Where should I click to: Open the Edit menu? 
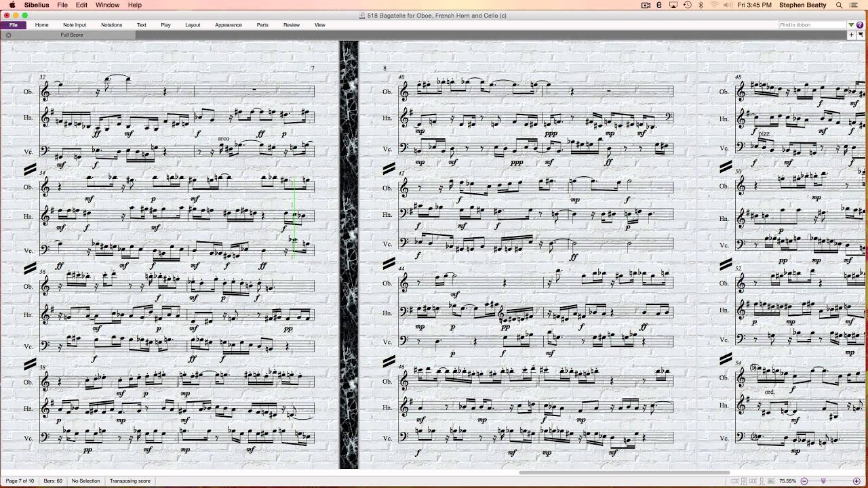(81, 5)
